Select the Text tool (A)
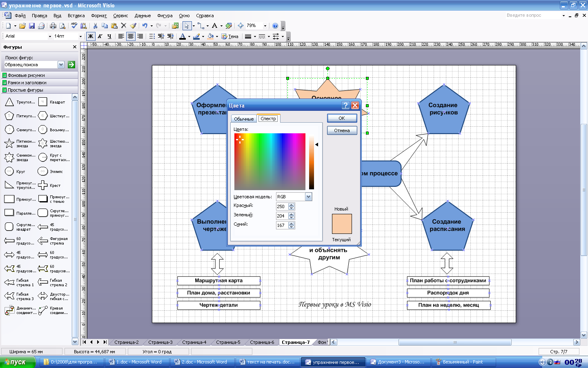 click(x=214, y=26)
